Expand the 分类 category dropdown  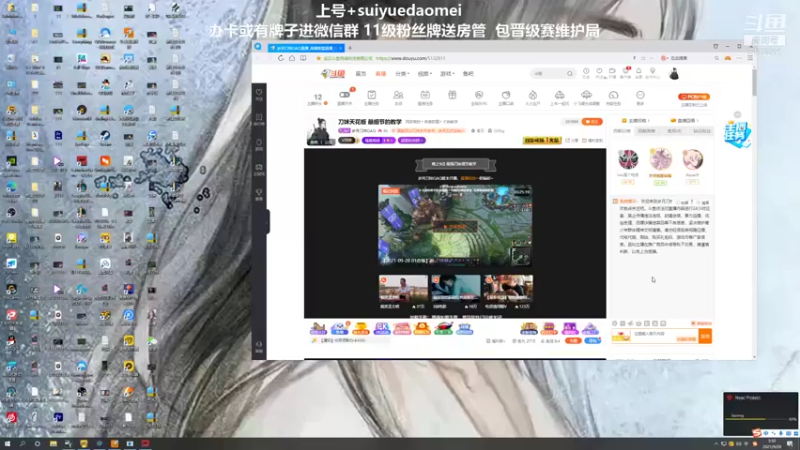pyautogui.click(x=402, y=74)
